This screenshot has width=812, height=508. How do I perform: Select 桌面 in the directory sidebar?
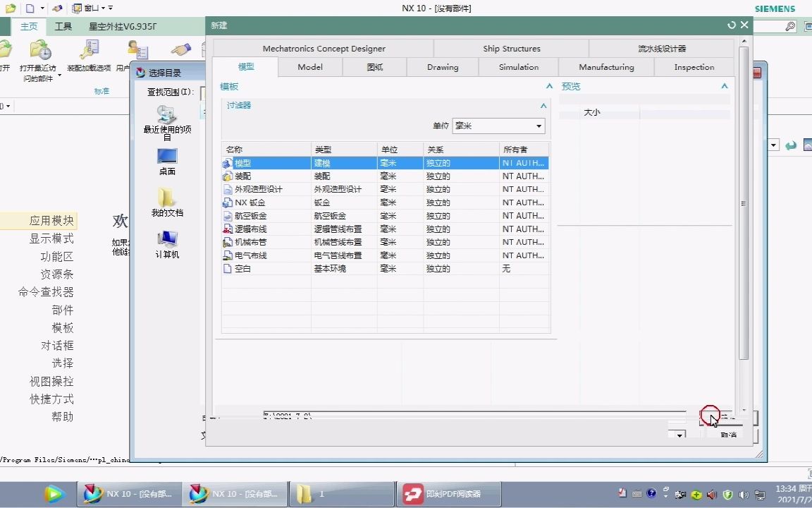pyautogui.click(x=167, y=162)
